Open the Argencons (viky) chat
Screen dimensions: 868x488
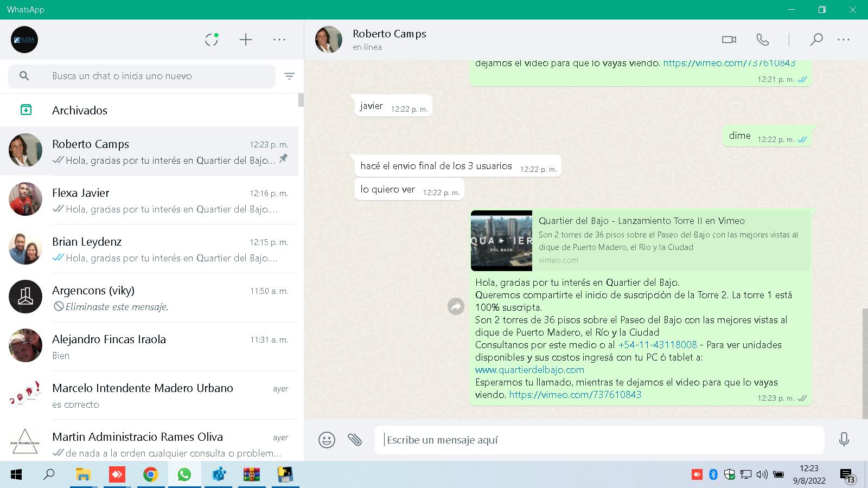click(x=149, y=298)
